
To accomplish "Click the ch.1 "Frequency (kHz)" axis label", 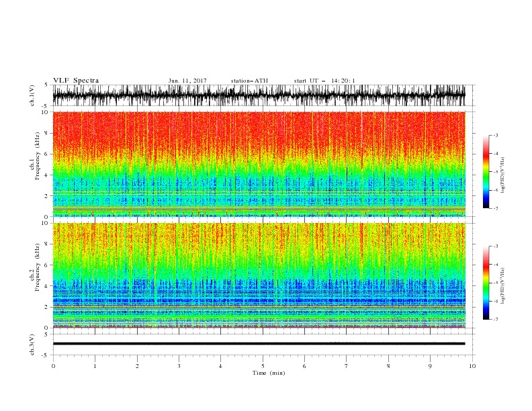I will click(38, 156).
